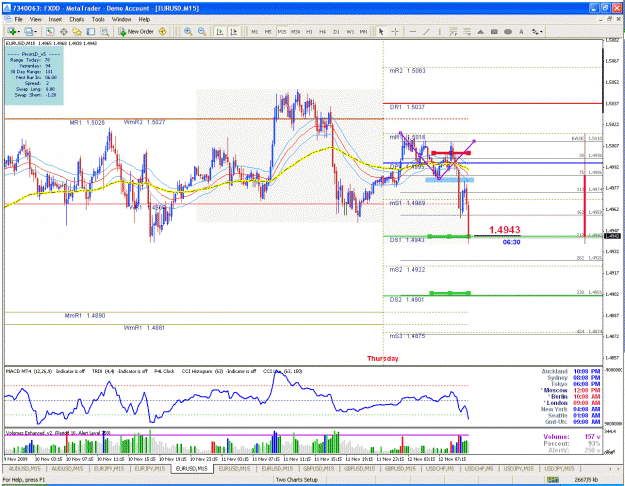Click the red Thursday day label
Image resolution: width=625 pixels, height=486 pixels.
[383, 358]
